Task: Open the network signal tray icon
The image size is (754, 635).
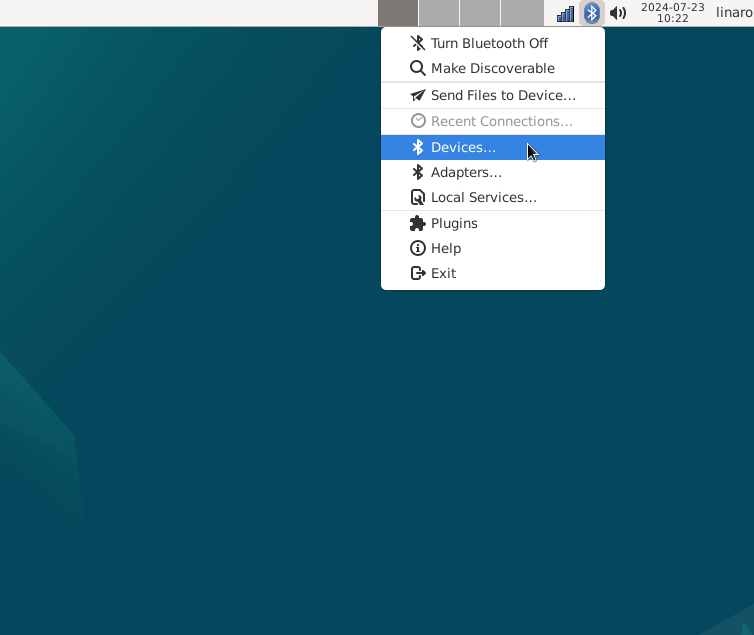Action: pyautogui.click(x=566, y=13)
